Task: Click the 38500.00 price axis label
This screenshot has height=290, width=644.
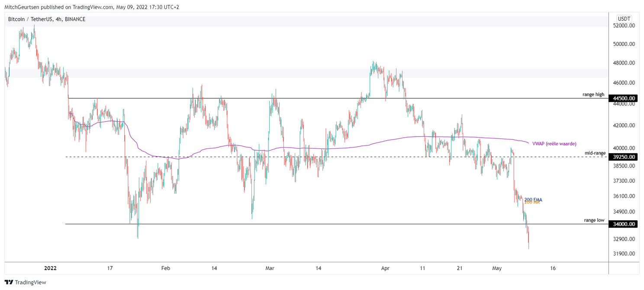Action: point(624,165)
